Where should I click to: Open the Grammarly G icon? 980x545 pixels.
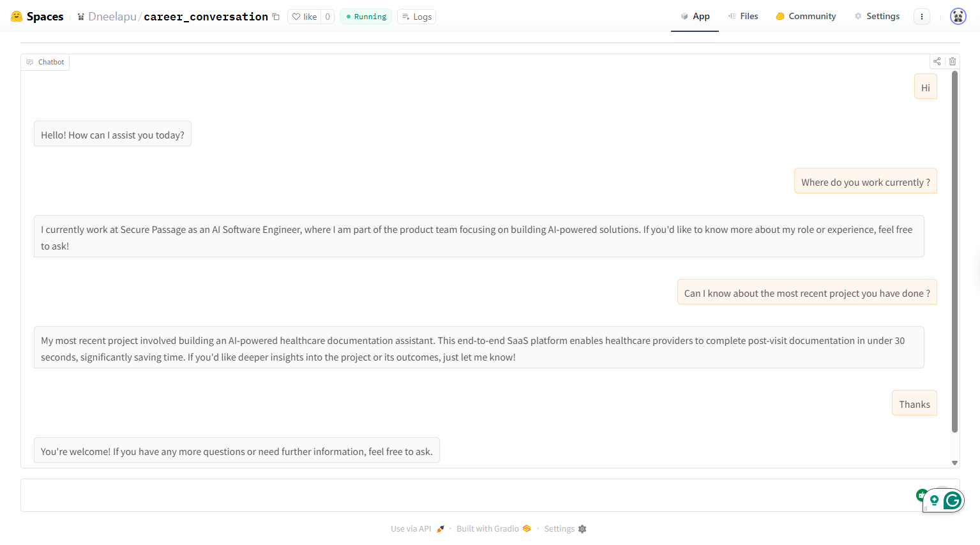pyautogui.click(x=952, y=501)
